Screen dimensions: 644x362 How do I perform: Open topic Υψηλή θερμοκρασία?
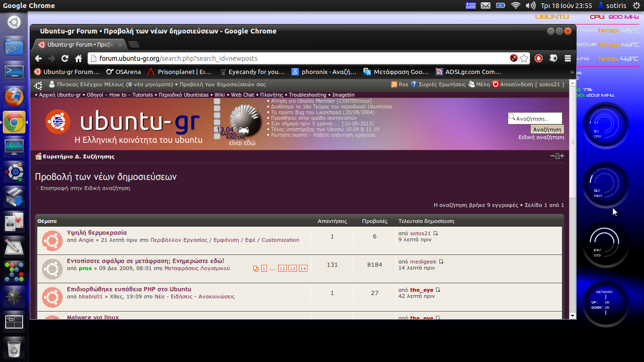pyautogui.click(x=97, y=232)
